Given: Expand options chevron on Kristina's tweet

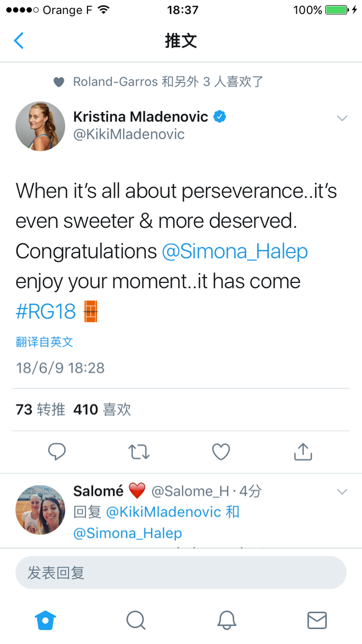Looking at the screenshot, I should point(342,118).
